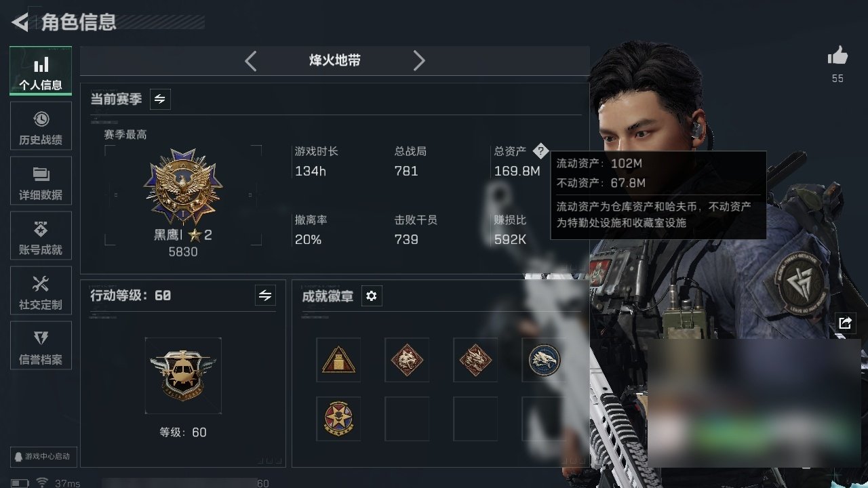Switch to previous mode with left chevron
Image resolution: width=868 pixels, height=488 pixels.
coord(251,61)
